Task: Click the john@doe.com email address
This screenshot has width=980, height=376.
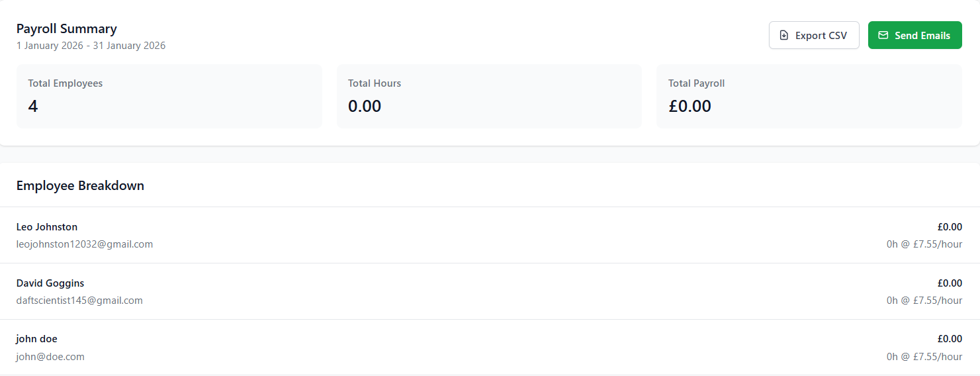Action: (x=50, y=357)
